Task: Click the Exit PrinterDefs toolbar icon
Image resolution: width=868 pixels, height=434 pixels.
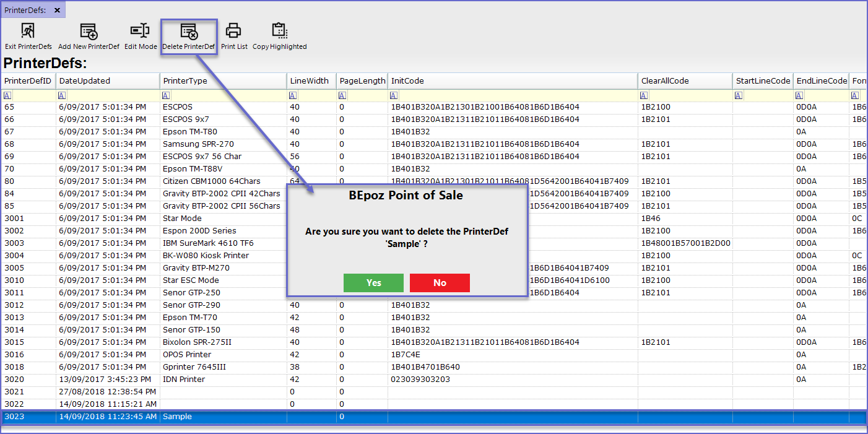Action: point(28,31)
